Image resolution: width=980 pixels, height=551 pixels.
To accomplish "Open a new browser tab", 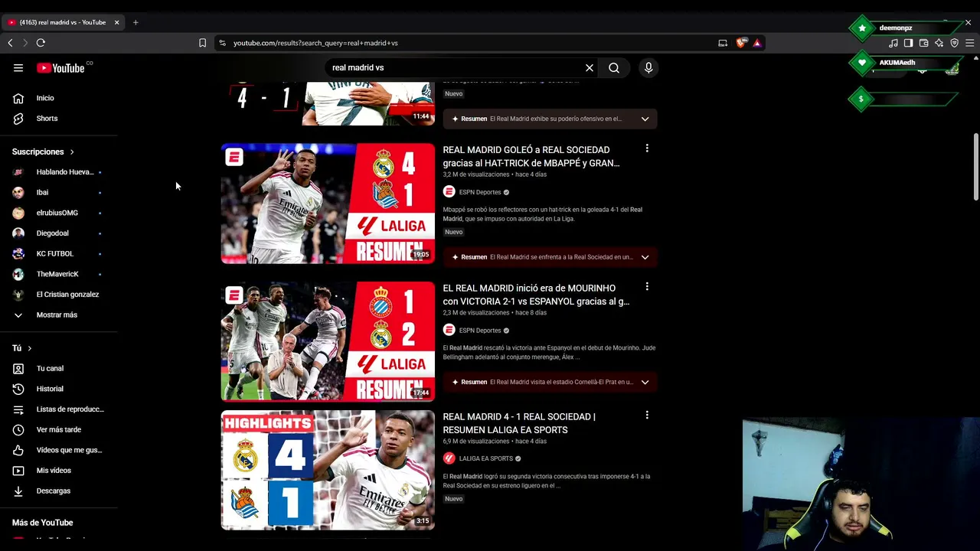I will click(x=136, y=22).
